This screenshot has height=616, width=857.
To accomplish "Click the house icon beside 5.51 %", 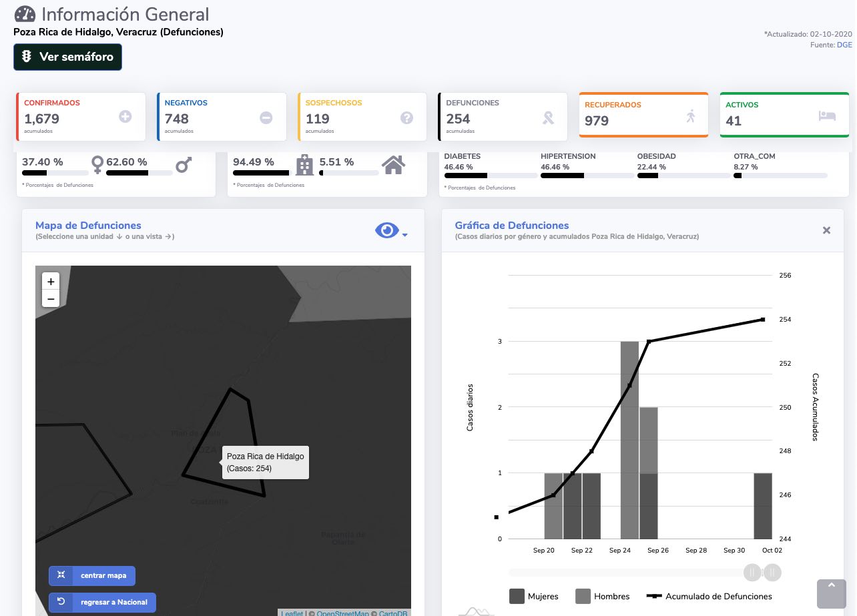I will pyautogui.click(x=393, y=164).
